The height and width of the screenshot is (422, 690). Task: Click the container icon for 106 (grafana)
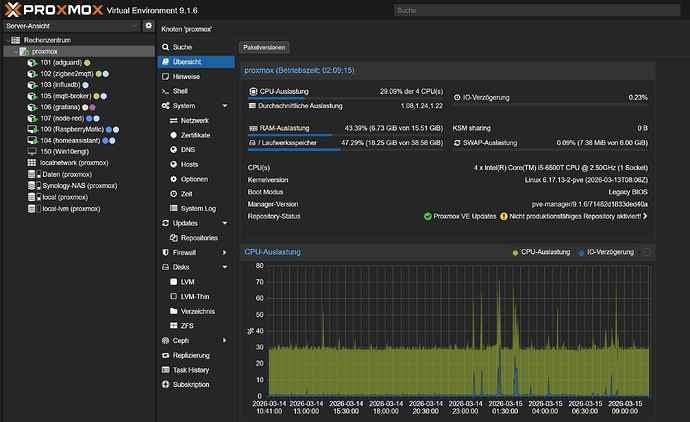(x=32, y=107)
